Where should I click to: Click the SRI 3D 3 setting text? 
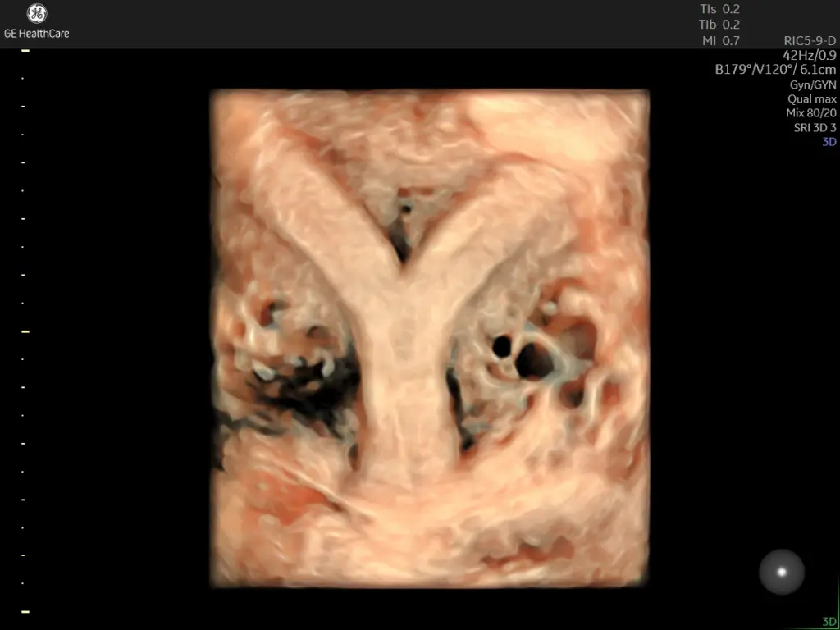[815, 127]
